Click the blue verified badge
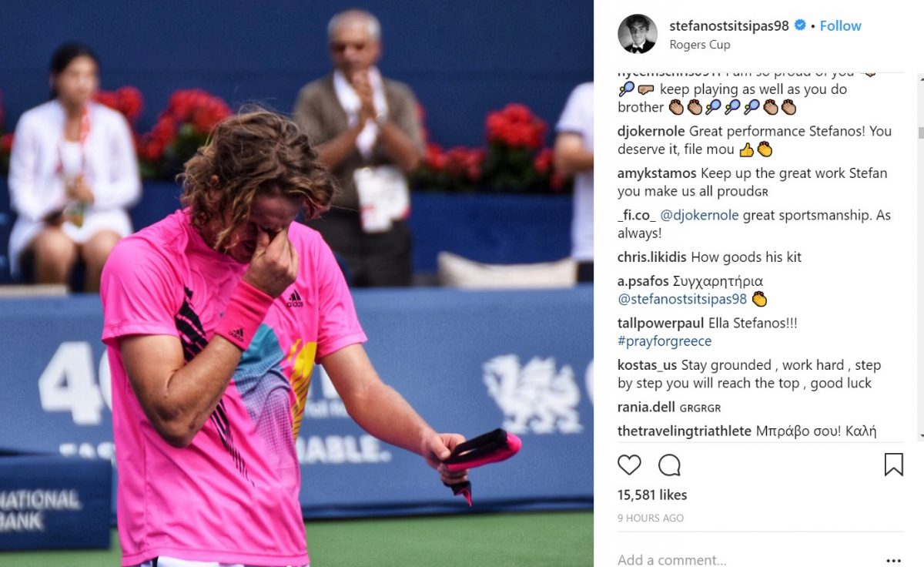Image resolution: width=924 pixels, height=567 pixels. (x=800, y=25)
